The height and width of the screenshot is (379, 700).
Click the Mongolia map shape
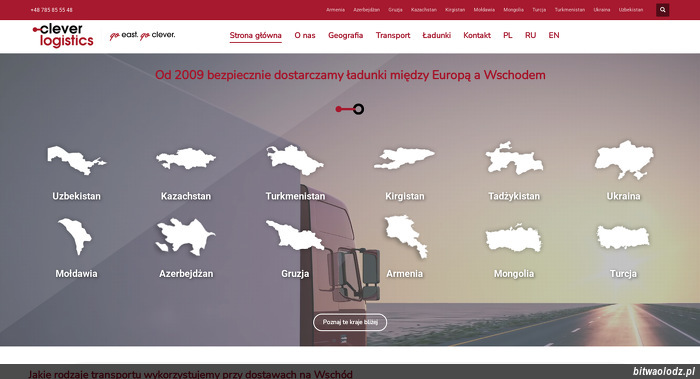point(514,237)
